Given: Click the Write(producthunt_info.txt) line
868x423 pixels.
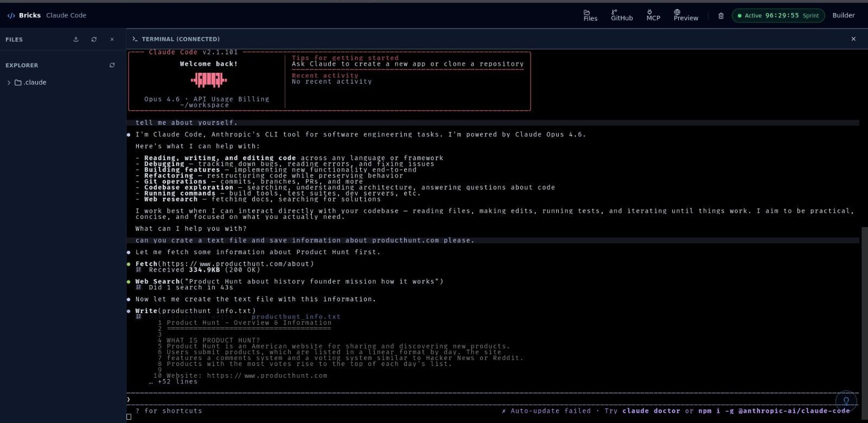Looking at the screenshot, I should coord(195,311).
